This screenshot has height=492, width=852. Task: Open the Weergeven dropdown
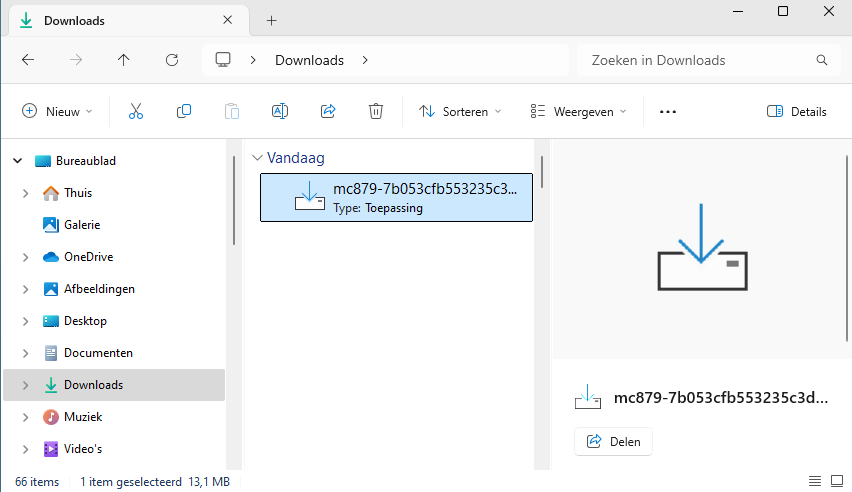point(578,111)
